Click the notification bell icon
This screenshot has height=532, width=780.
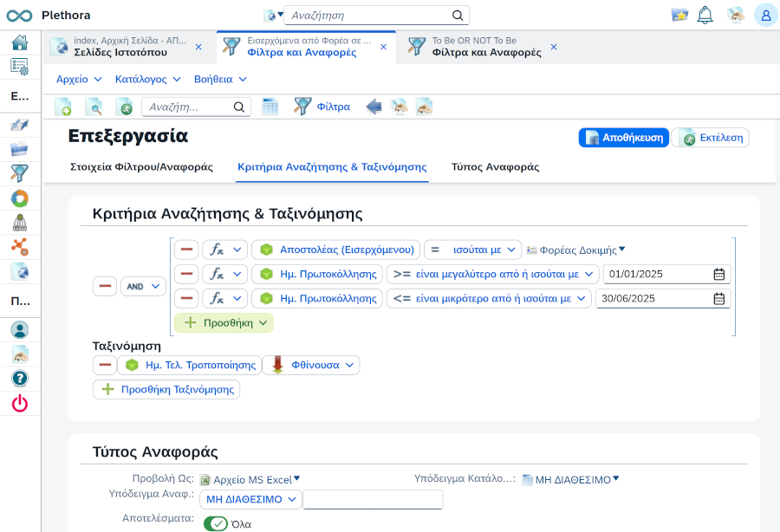point(705,14)
